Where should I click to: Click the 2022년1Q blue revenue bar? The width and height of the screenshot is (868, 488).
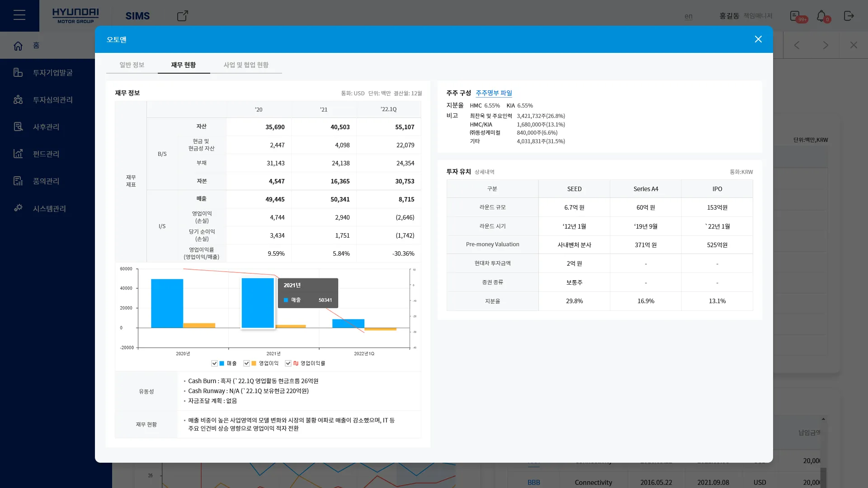[x=348, y=324]
